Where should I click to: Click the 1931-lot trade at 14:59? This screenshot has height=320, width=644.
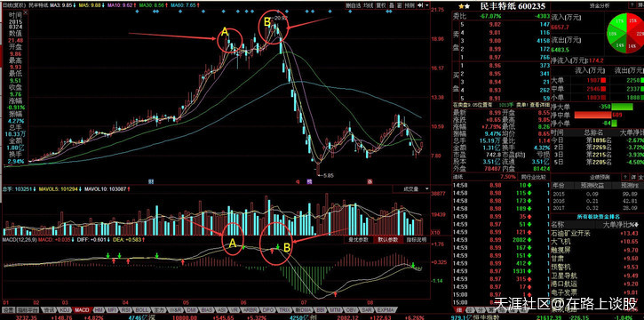[x=501, y=271]
